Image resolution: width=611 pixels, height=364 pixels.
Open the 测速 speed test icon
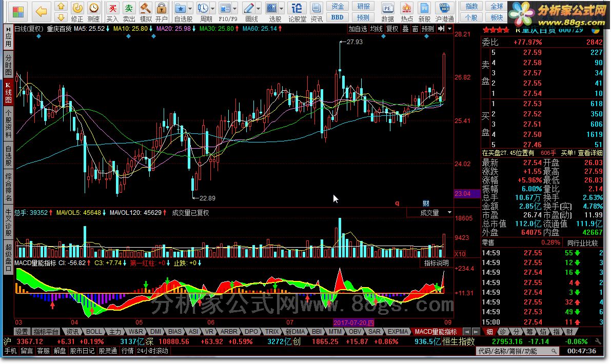tap(93, 12)
